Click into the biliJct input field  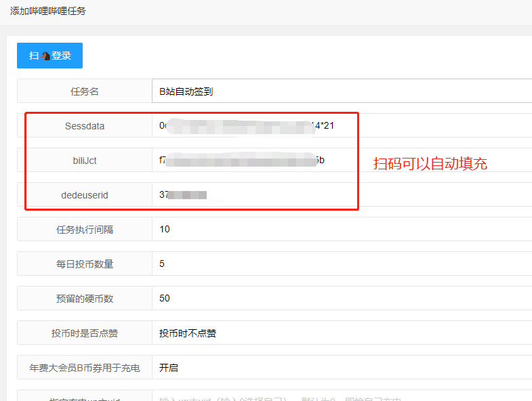click(x=342, y=160)
